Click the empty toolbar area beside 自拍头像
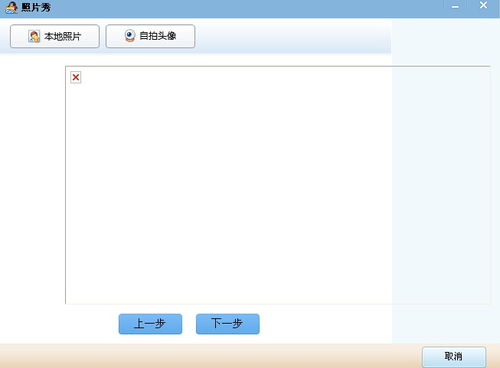 (x=293, y=36)
